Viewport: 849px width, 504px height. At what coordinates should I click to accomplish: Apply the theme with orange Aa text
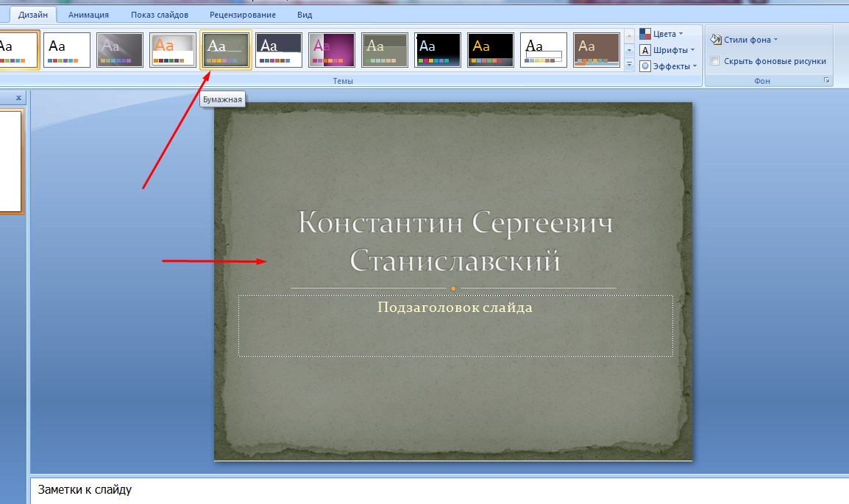173,50
